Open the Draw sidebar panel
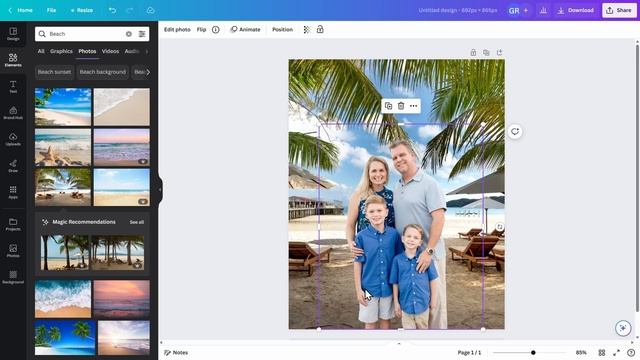Screen dimensions: 640x360 [13, 166]
